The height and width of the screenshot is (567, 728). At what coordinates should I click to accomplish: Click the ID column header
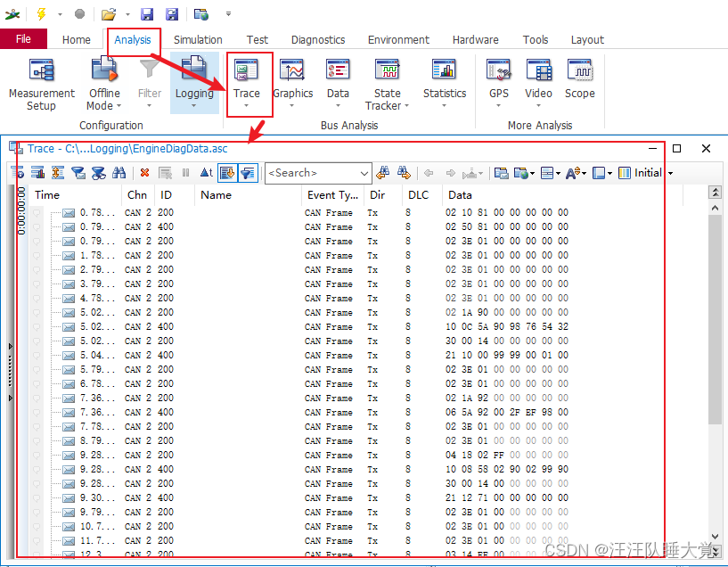pos(176,195)
